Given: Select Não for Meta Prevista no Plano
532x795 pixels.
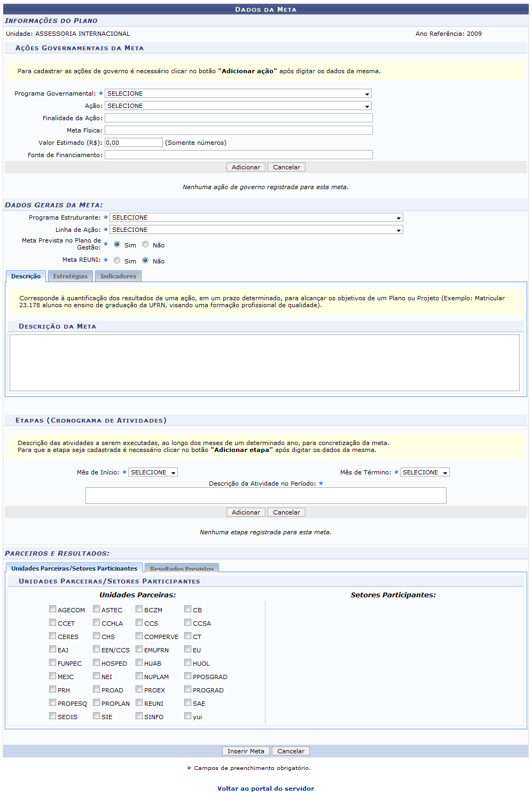Looking at the screenshot, I should 145,244.
